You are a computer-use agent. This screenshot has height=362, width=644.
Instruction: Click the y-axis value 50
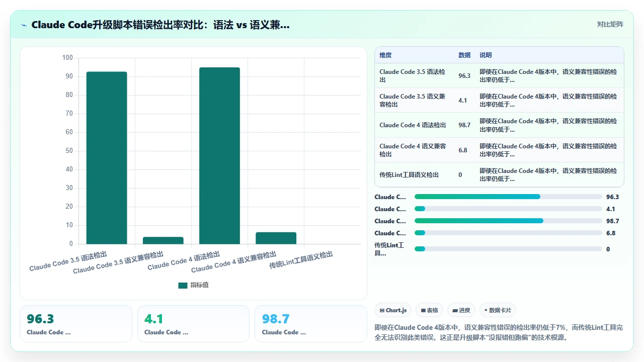(69, 151)
